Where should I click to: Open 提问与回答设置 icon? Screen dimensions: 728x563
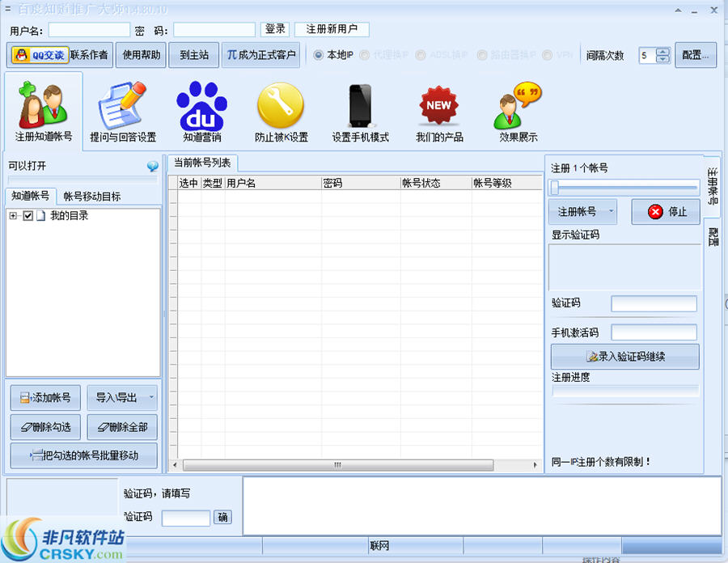(123, 112)
